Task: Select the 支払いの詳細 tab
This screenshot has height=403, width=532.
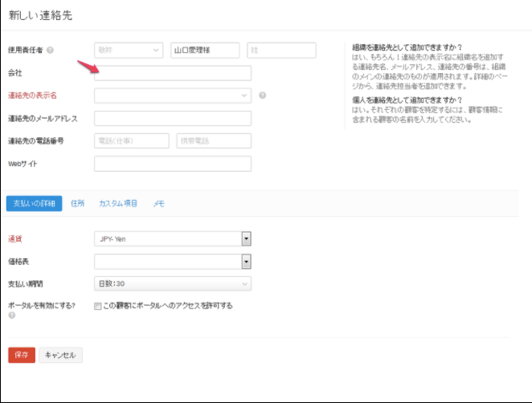Action: 34,204
